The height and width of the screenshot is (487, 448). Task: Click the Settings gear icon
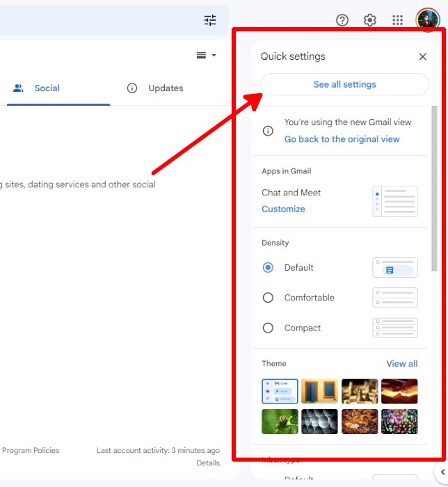370,20
